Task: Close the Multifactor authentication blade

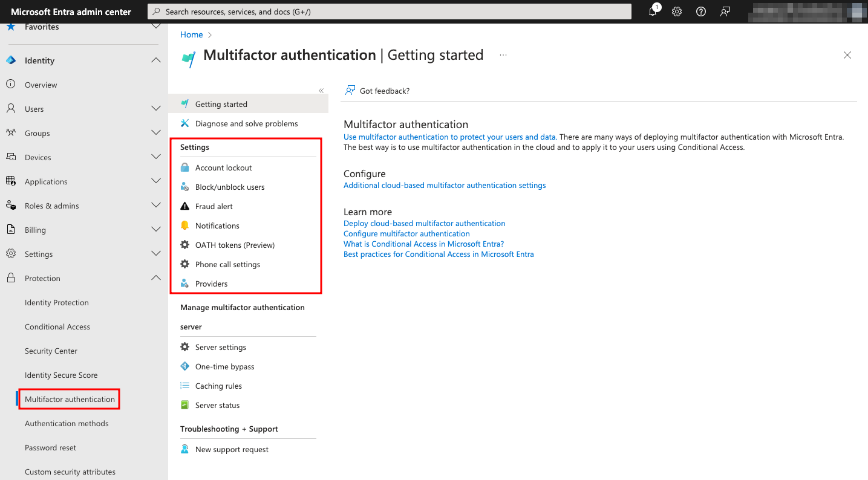Action: click(x=847, y=55)
